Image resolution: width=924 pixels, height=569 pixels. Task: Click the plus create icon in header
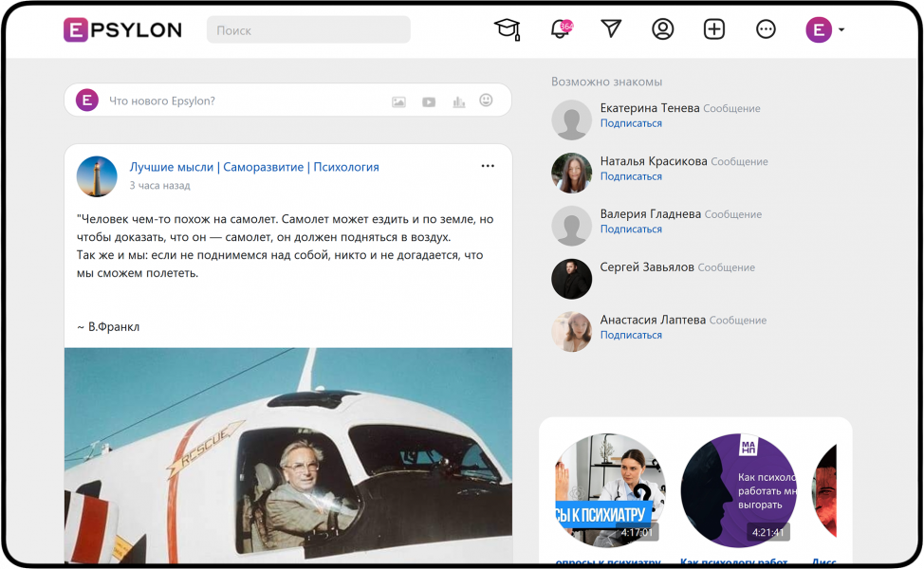point(714,28)
